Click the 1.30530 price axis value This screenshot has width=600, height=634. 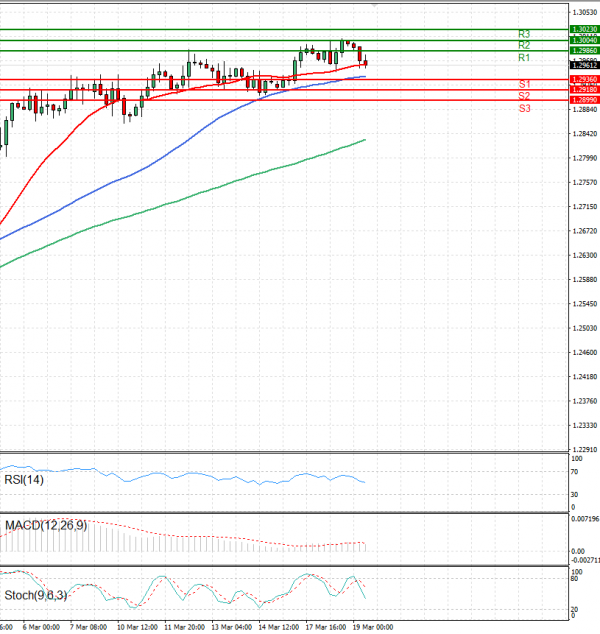pyautogui.click(x=585, y=13)
